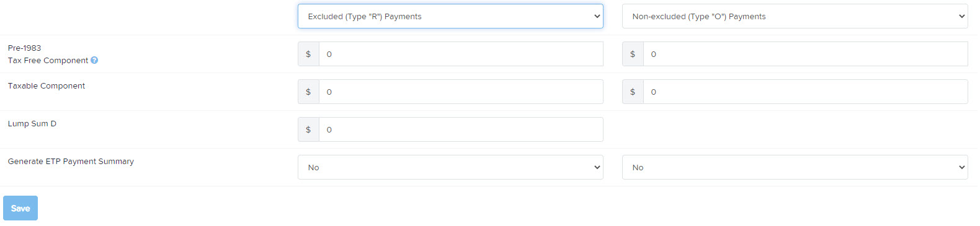Click the Taxable Component label

click(x=47, y=86)
